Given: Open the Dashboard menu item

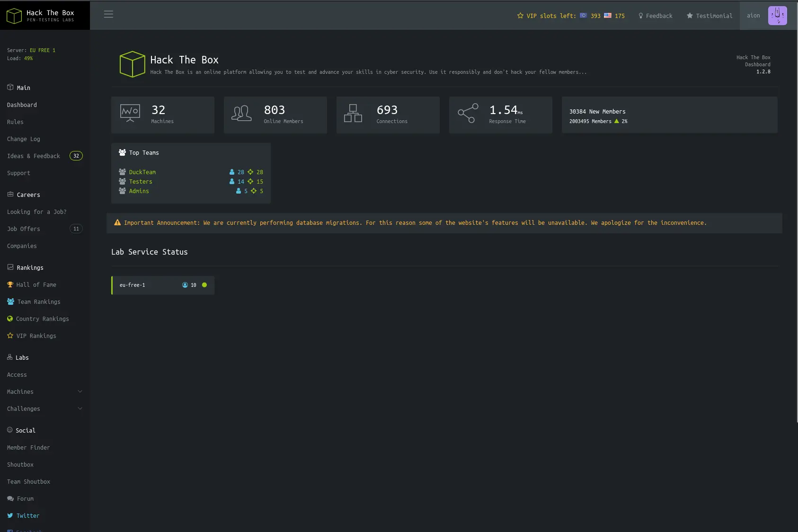Looking at the screenshot, I should 22,105.
